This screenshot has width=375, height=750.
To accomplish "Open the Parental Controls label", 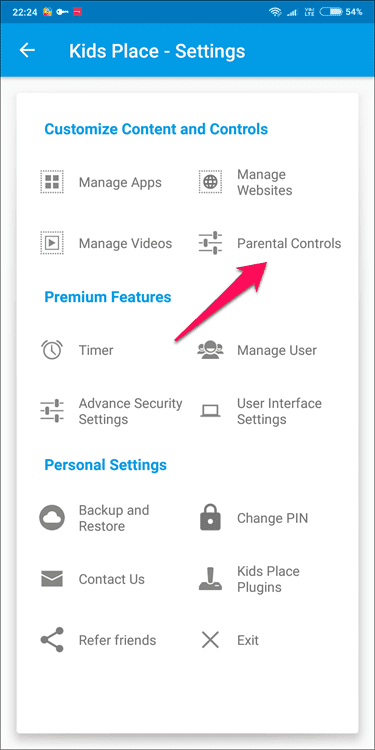I will tap(289, 243).
